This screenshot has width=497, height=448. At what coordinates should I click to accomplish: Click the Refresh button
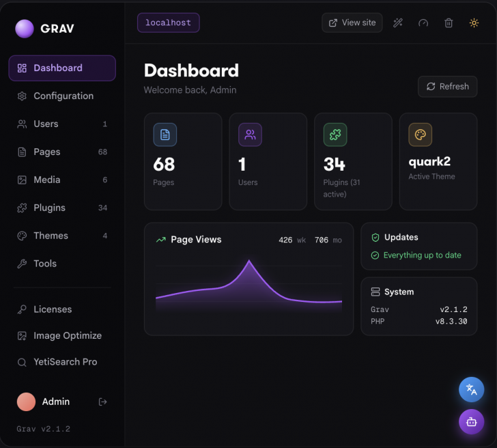(448, 87)
